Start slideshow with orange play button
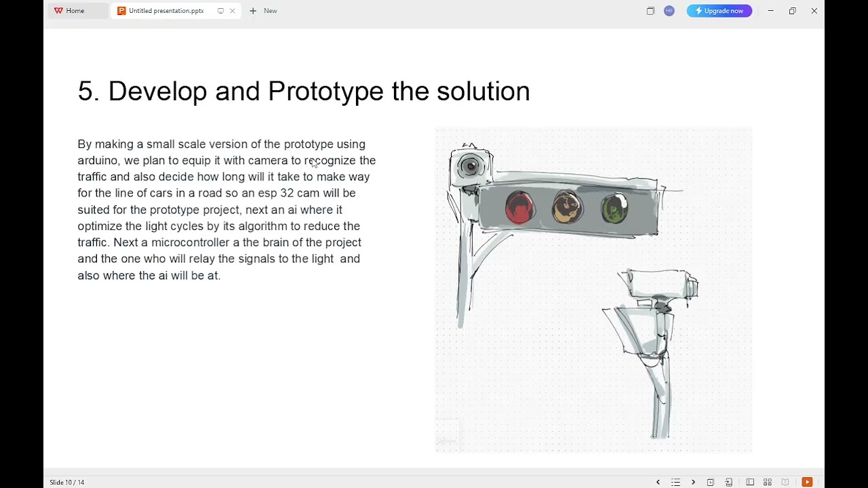The height and width of the screenshot is (488, 868). 807,483
